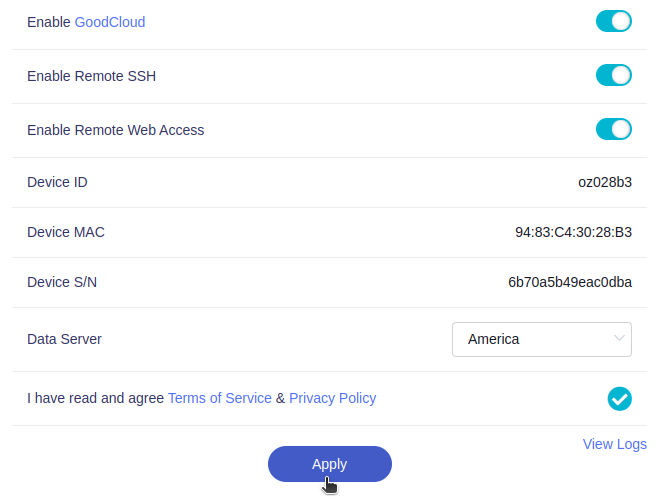Click the Device MAC label
This screenshot has width=659, height=501.
pos(66,232)
